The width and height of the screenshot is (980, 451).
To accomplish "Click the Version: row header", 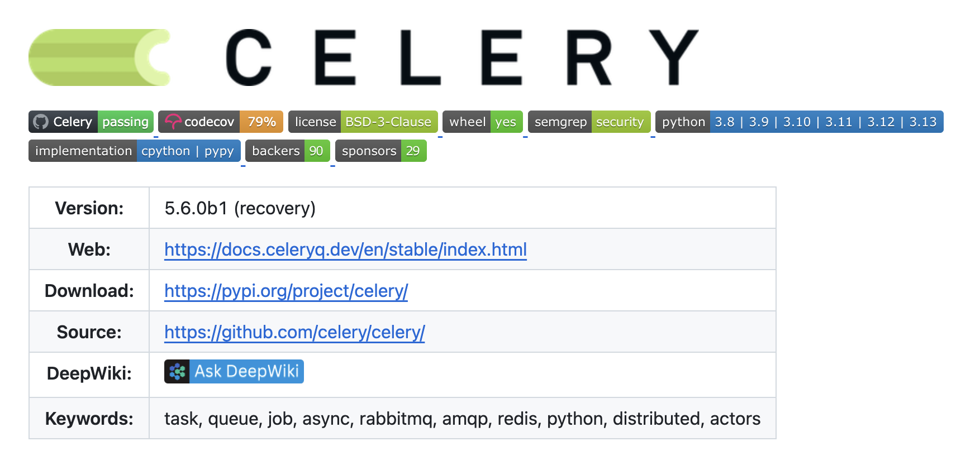I will tap(89, 208).
